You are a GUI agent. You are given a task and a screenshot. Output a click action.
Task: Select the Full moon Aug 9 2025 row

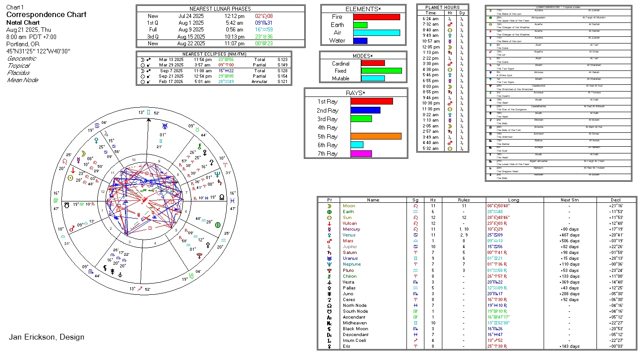(x=220, y=30)
